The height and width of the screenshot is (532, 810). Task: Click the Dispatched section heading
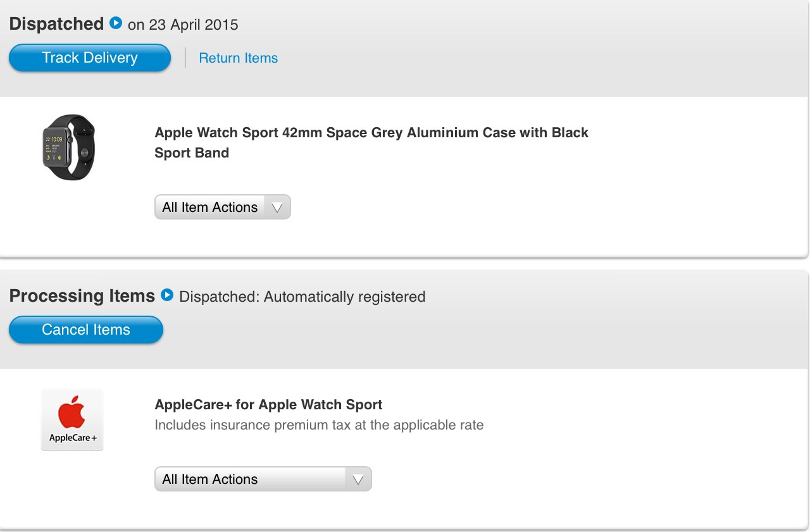point(56,24)
